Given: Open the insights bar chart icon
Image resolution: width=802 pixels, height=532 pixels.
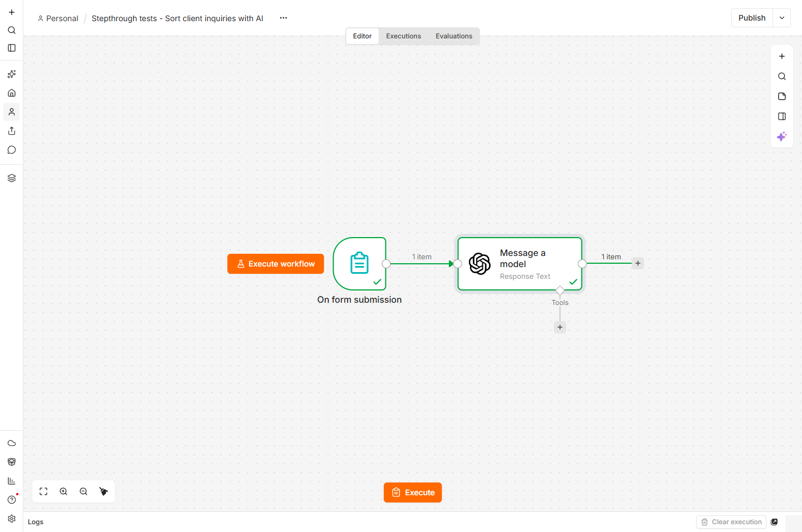Looking at the screenshot, I should pyautogui.click(x=12, y=481).
